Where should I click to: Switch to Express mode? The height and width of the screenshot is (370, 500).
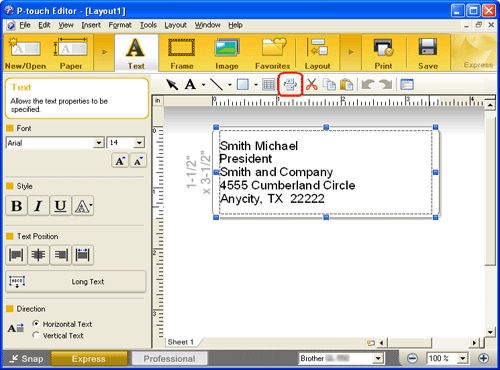point(89,359)
